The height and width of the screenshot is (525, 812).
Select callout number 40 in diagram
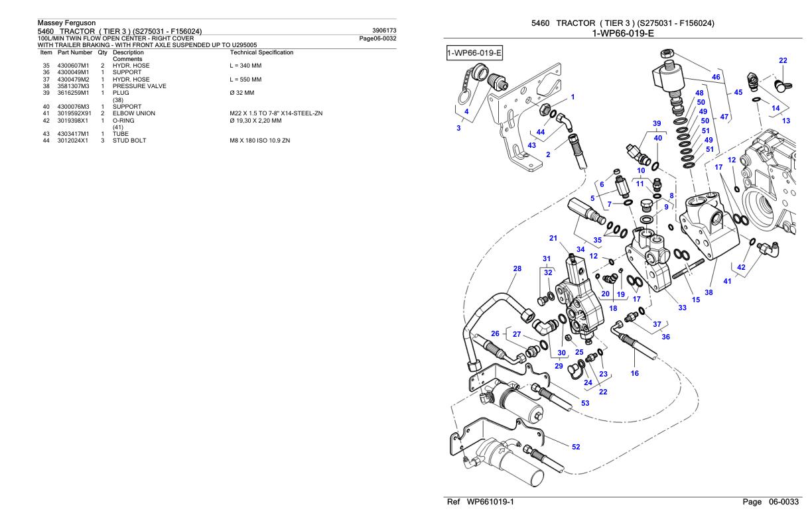(x=657, y=138)
